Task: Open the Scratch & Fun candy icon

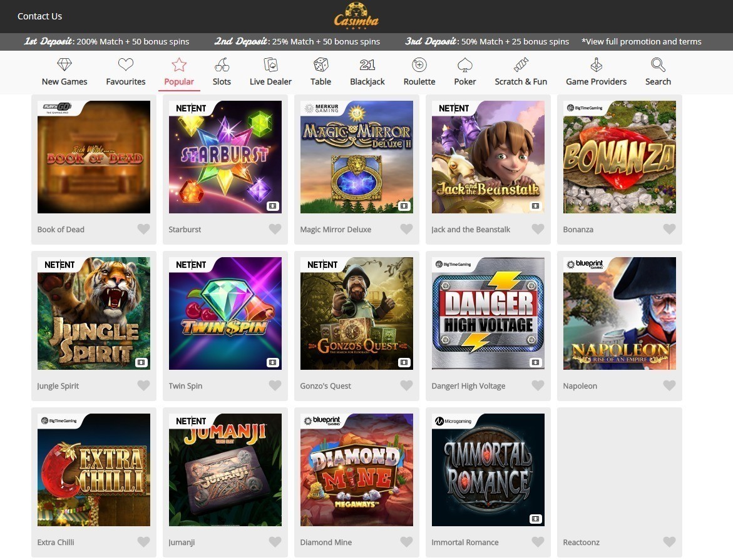Action: coord(521,64)
